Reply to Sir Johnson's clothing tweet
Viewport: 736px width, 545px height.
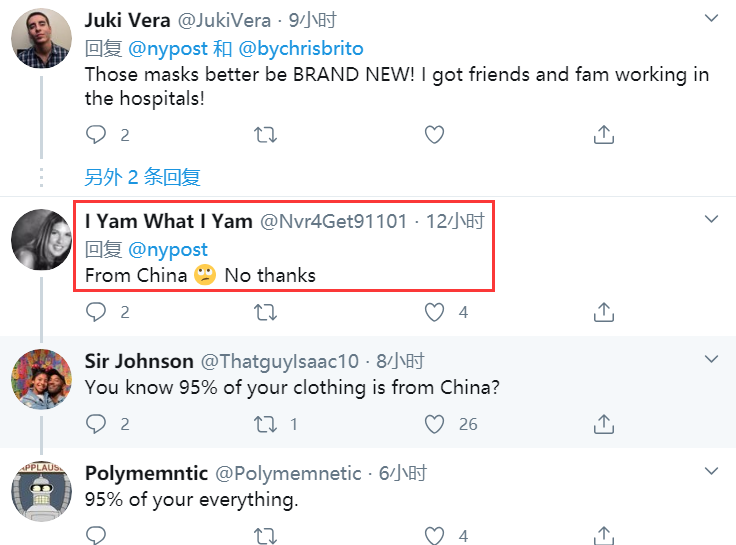pyautogui.click(x=96, y=424)
